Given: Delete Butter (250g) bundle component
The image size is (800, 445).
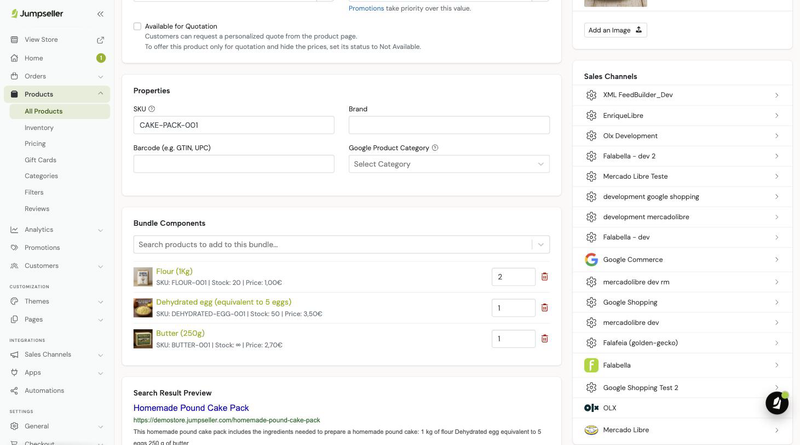Looking at the screenshot, I should (544, 339).
